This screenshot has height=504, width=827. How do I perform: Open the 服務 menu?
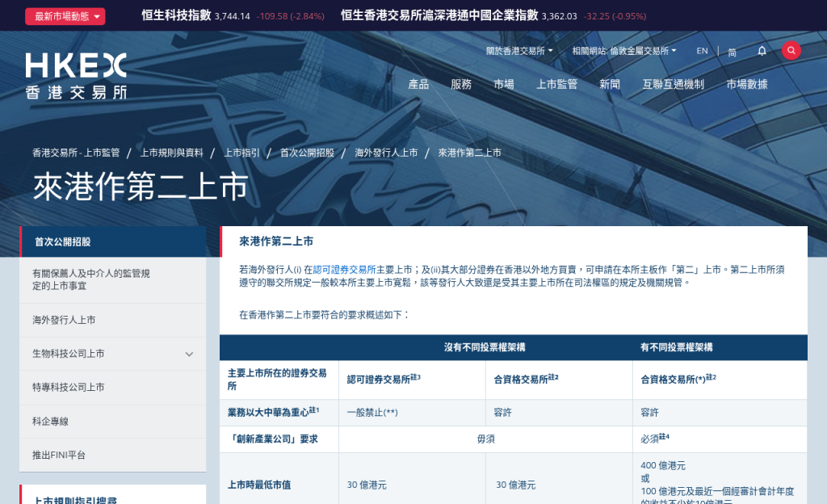tap(461, 84)
